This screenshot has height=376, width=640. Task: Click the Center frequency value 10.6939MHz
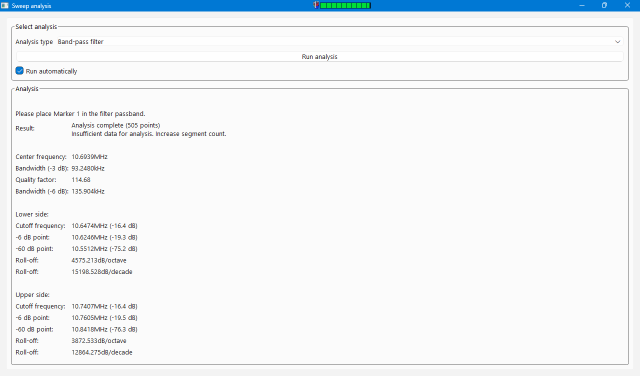click(x=89, y=157)
